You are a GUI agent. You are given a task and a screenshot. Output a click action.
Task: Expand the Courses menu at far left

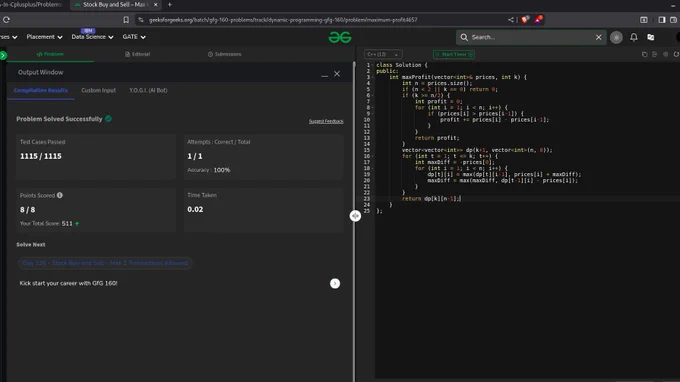pos(9,37)
